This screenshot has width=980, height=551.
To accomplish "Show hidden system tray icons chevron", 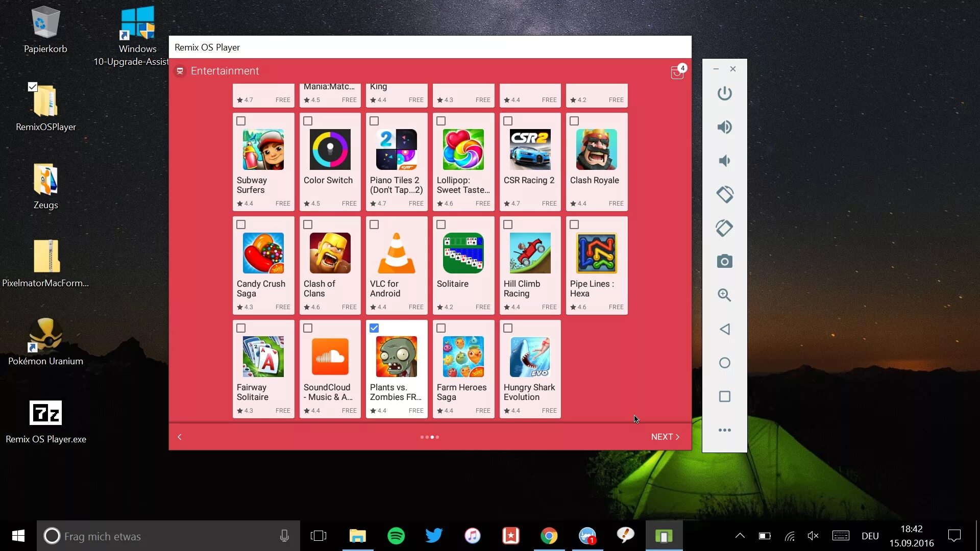I will pos(740,536).
